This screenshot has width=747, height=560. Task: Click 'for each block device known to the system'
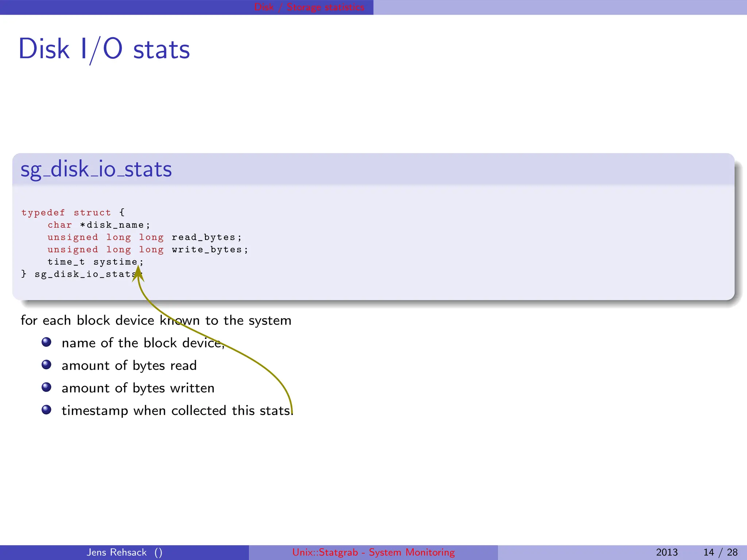click(156, 320)
